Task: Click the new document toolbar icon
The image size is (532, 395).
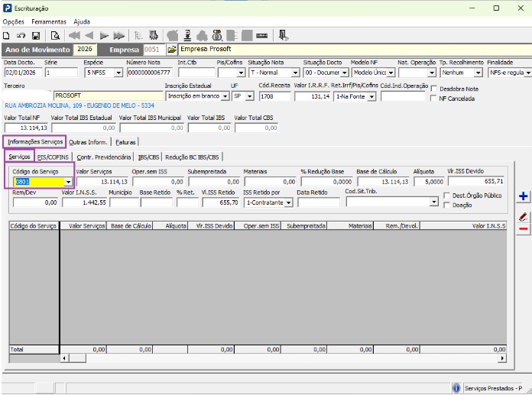Action: click(x=6, y=35)
